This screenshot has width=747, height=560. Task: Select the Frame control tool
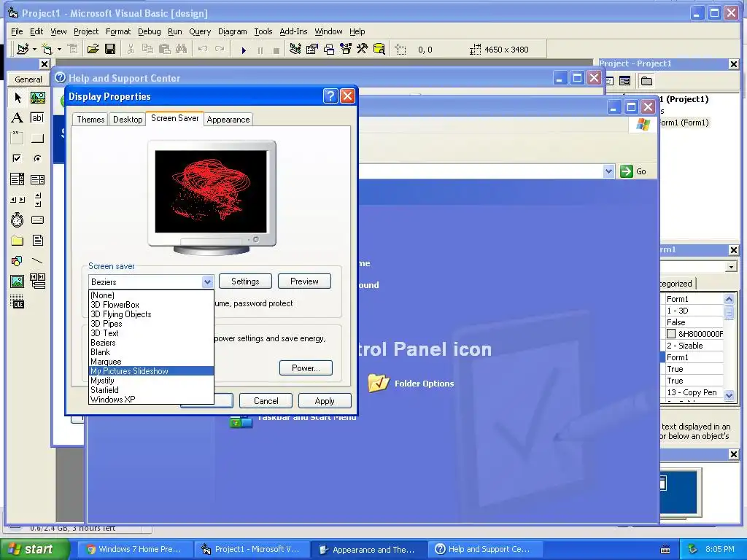pyautogui.click(x=18, y=138)
